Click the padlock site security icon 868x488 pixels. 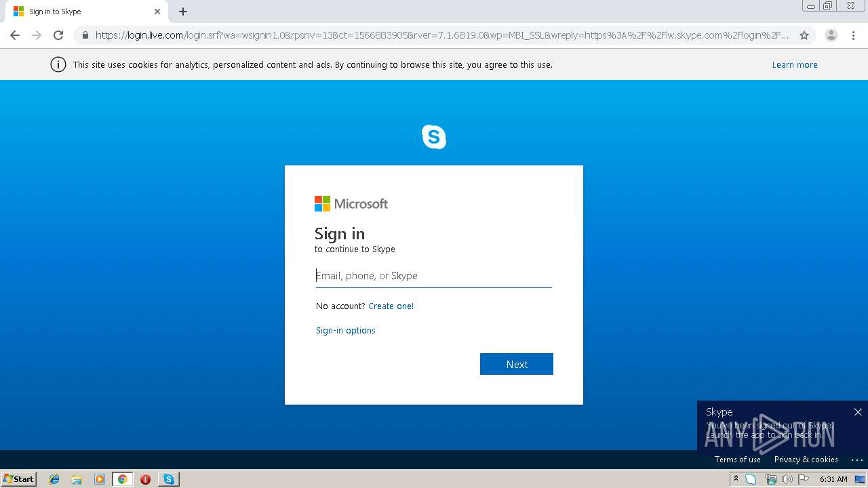point(85,35)
